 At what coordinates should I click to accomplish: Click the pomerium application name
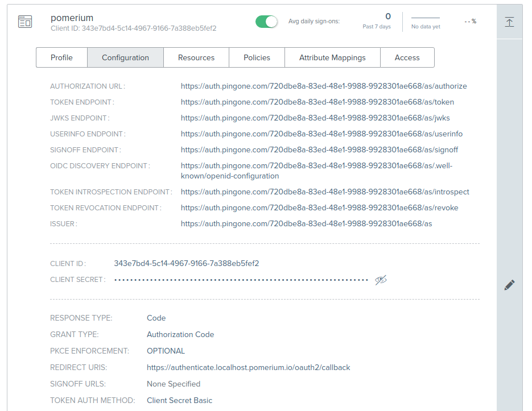(x=72, y=18)
